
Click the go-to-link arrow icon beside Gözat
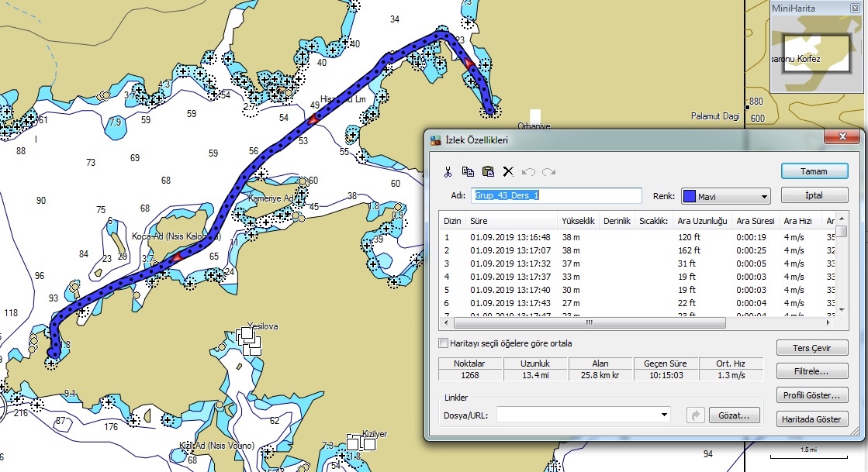695,415
